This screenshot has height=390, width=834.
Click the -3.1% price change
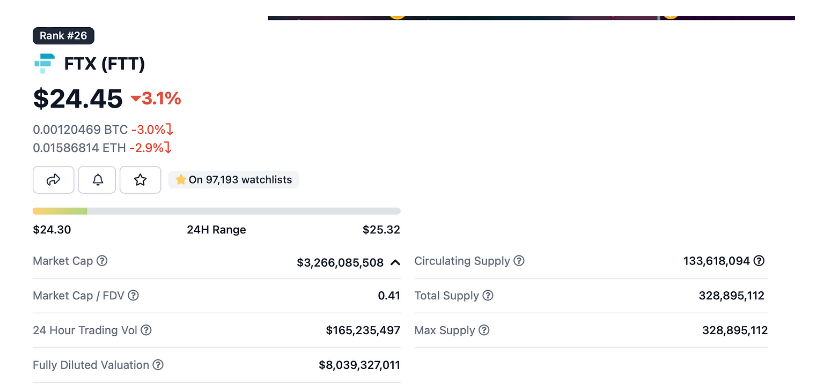(156, 98)
